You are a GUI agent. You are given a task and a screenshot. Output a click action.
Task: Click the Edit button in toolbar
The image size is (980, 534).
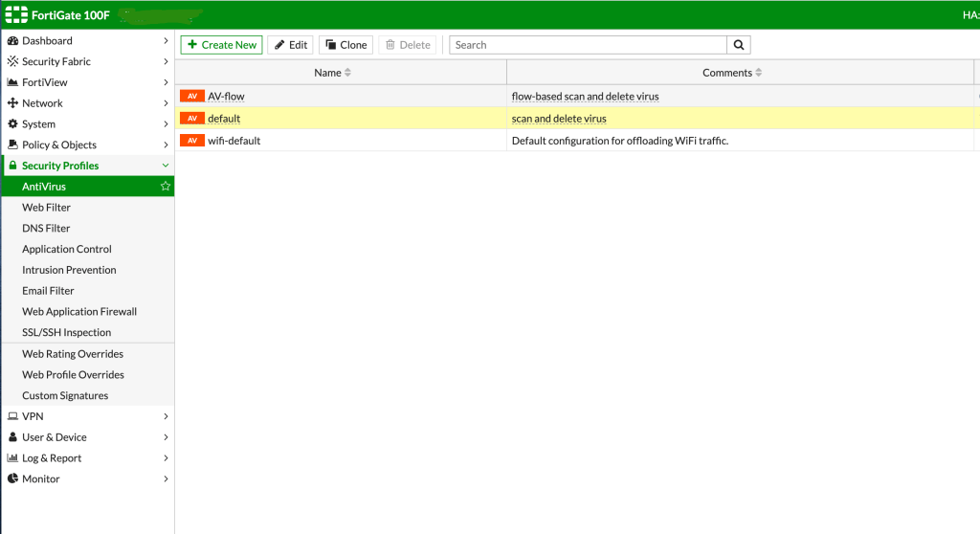(x=290, y=45)
